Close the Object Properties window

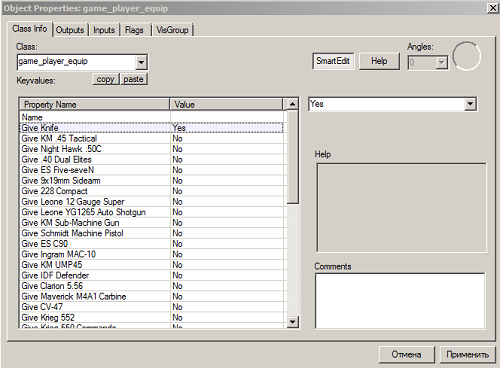[493, 8]
